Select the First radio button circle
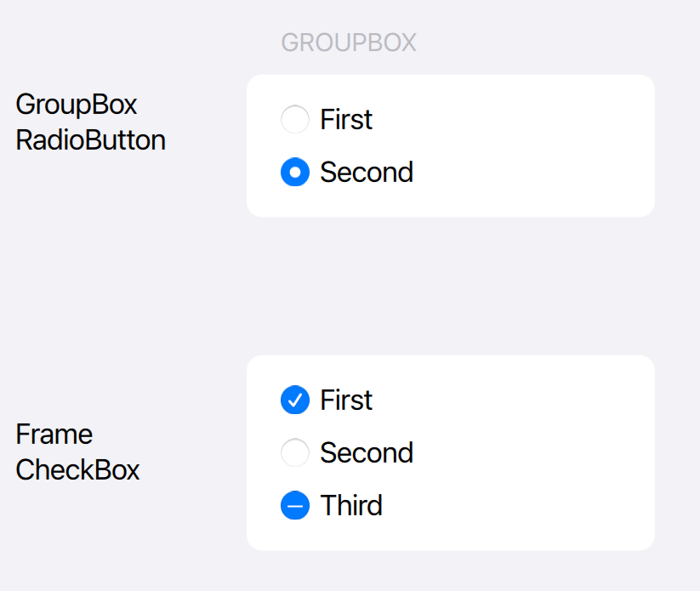Viewport: 700px width, 591px height. click(x=294, y=120)
